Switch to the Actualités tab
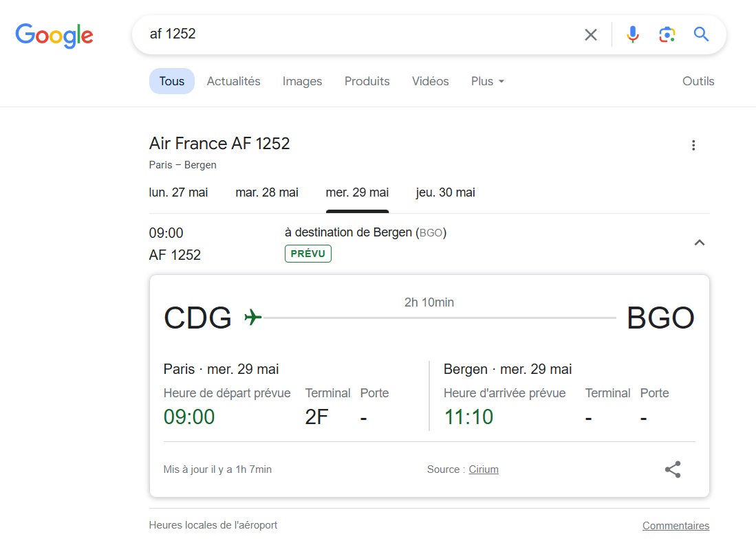The image size is (756, 554). 234,81
